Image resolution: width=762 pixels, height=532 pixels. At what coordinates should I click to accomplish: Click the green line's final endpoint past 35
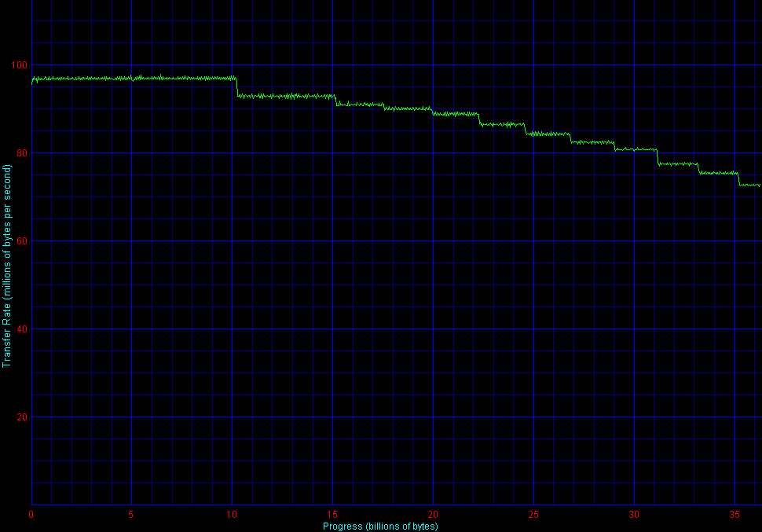tap(760, 185)
